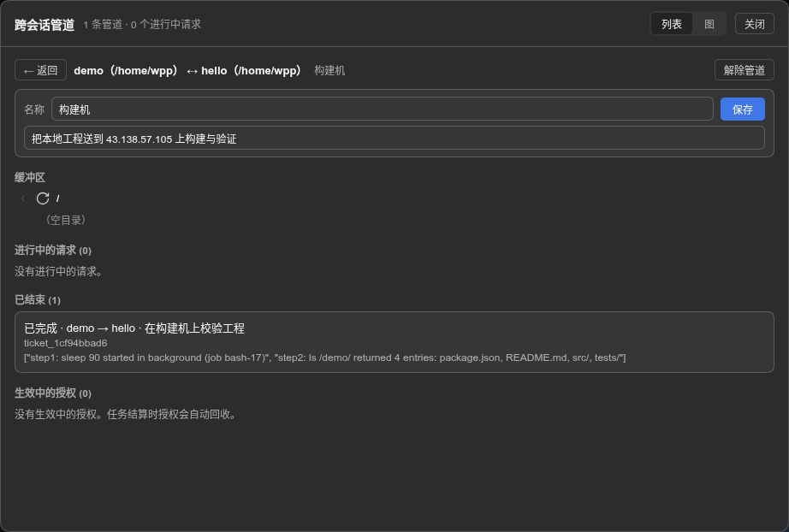The width and height of the screenshot is (789, 532).
Task: Click the 进行中的请求 (0) heading
Action: pos(53,250)
